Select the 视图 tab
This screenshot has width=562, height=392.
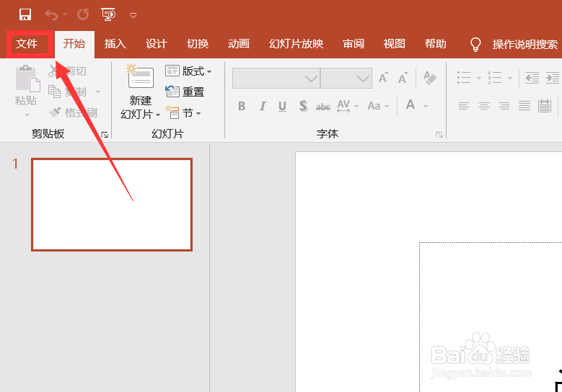tap(394, 44)
